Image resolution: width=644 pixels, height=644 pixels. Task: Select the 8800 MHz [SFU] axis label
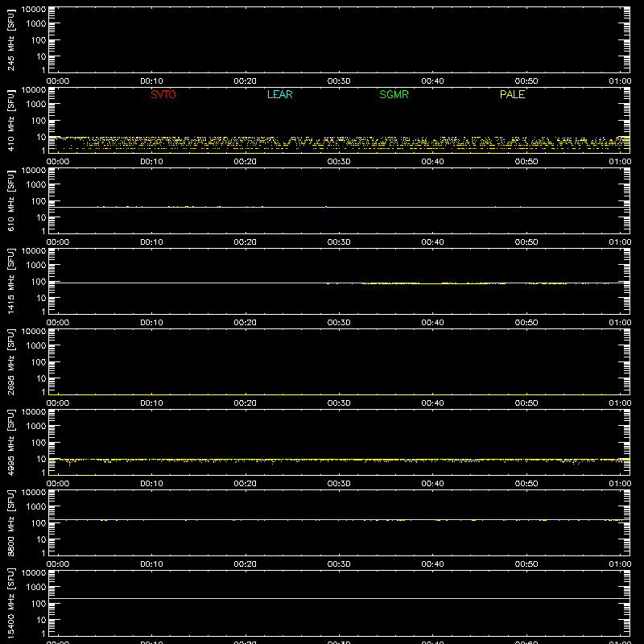coord(11,522)
